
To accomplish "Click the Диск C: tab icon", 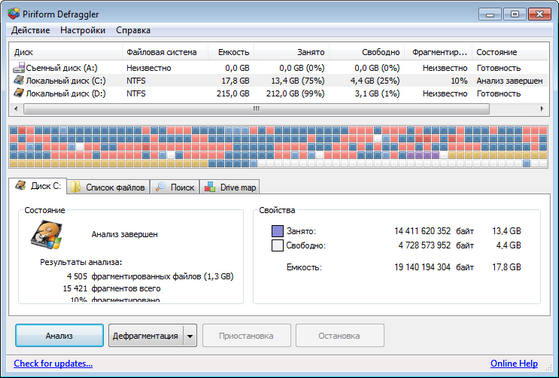I will click(20, 185).
